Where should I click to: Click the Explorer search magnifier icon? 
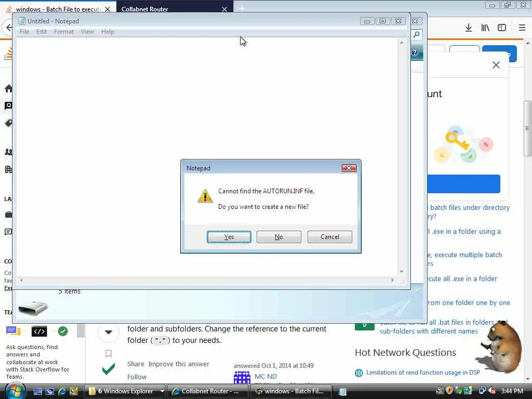coord(416,35)
